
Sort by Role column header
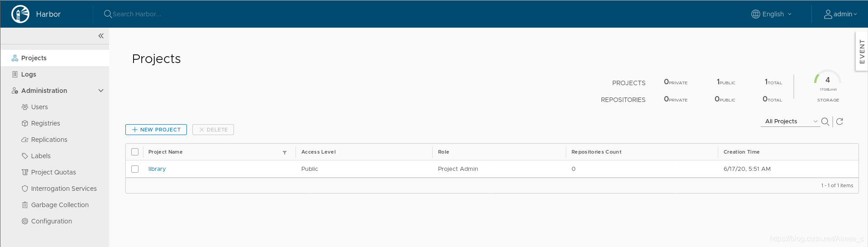[444, 152]
